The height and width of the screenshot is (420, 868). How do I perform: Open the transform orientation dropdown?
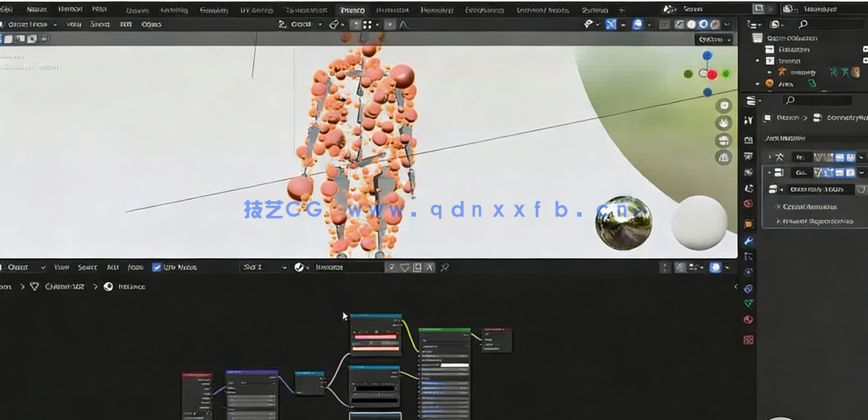[x=300, y=24]
